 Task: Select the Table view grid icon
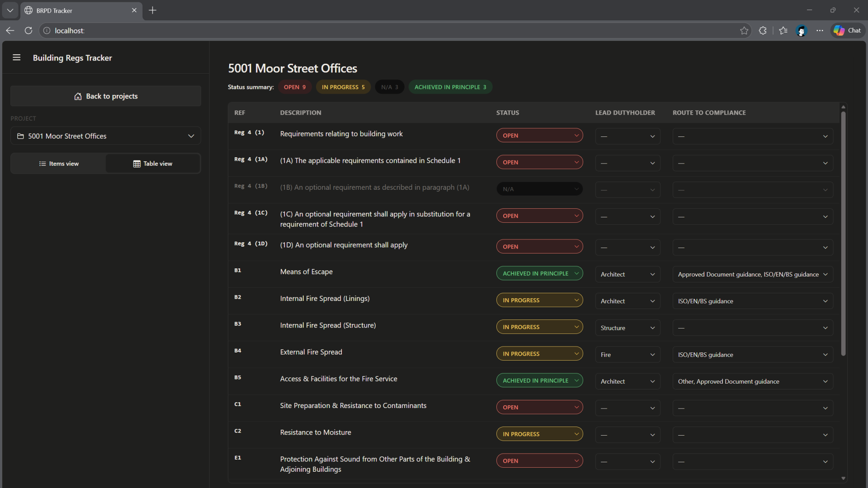pyautogui.click(x=137, y=164)
